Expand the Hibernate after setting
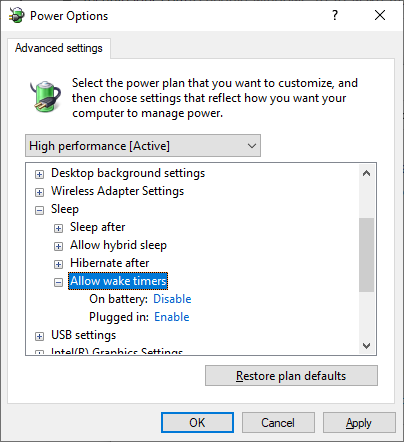Screen dimensions: 404x442 [58, 264]
